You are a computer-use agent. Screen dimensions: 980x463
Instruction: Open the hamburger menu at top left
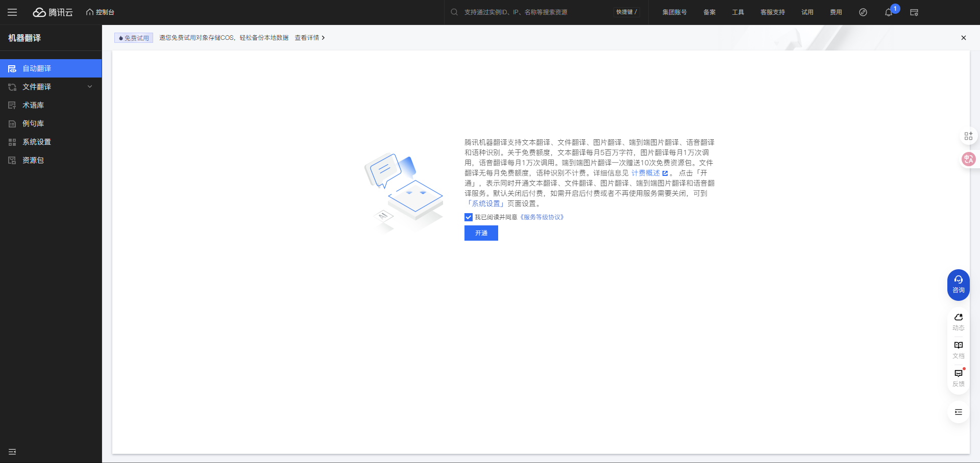pos(12,12)
